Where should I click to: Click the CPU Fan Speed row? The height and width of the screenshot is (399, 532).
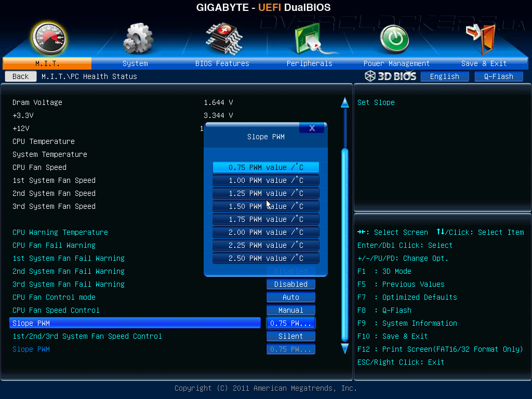tap(39, 167)
